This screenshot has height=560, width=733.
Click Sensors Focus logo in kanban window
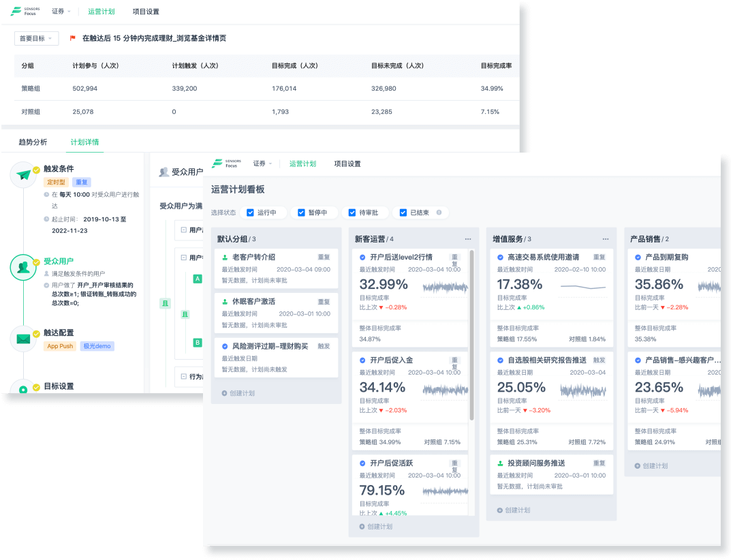227,164
